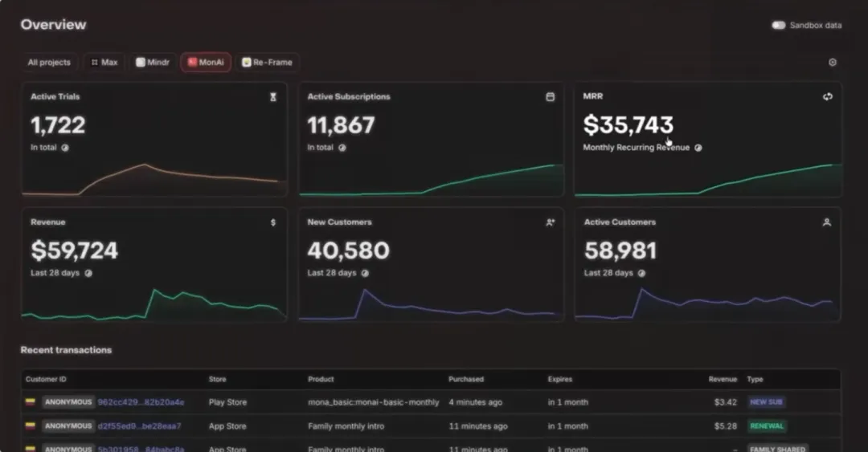Click calendar icon on Active Subscriptions card
868x452 pixels.
(551, 97)
